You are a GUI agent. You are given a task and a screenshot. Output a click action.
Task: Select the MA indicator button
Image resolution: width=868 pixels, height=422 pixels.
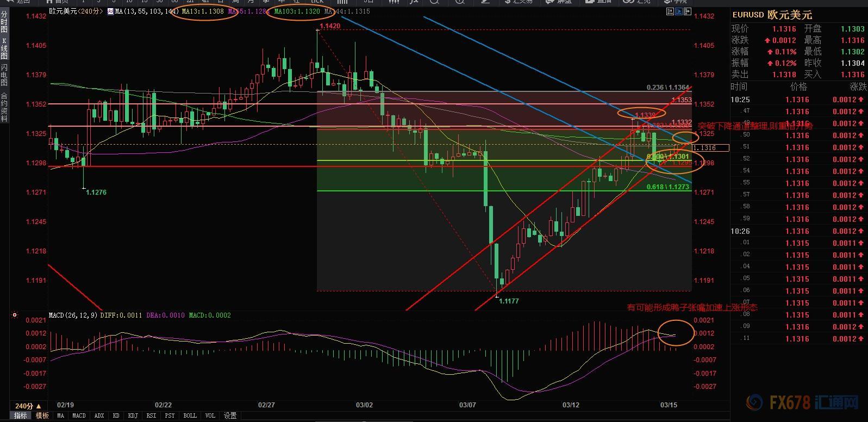point(61,415)
